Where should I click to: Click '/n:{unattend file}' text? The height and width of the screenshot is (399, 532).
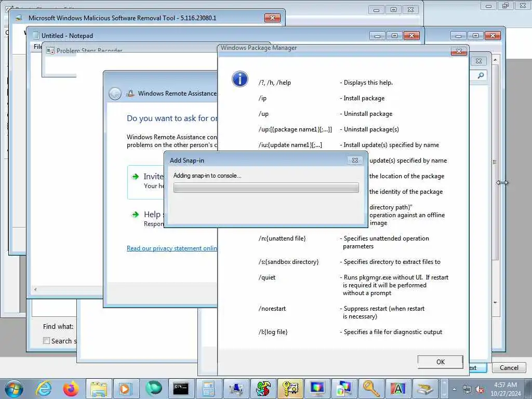[282, 238]
